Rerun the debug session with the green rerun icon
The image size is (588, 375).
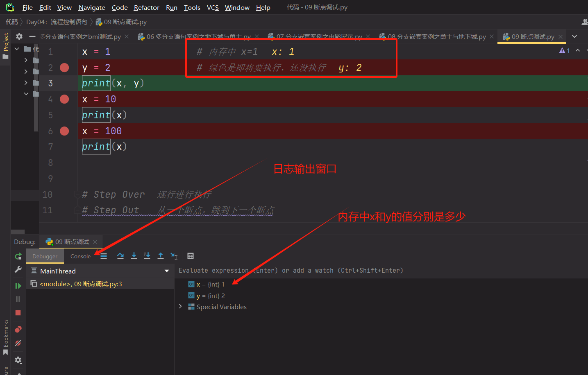18,256
